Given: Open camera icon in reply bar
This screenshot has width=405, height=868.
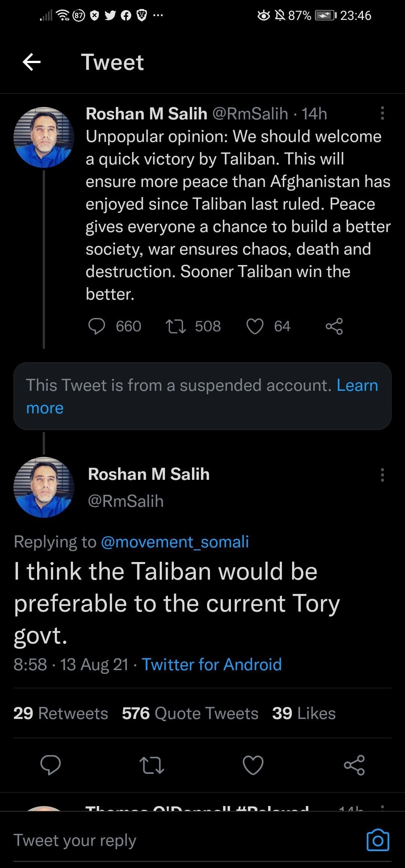Looking at the screenshot, I should tap(378, 840).
